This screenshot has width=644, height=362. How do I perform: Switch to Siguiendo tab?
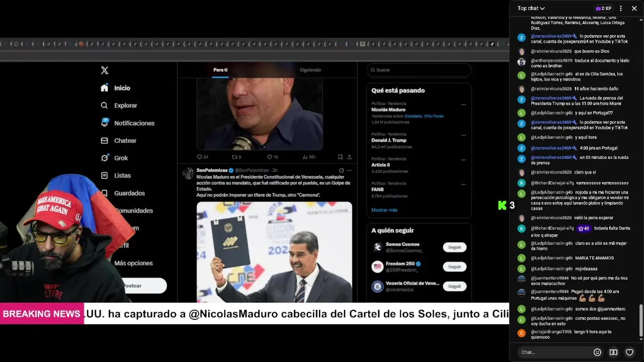click(310, 70)
